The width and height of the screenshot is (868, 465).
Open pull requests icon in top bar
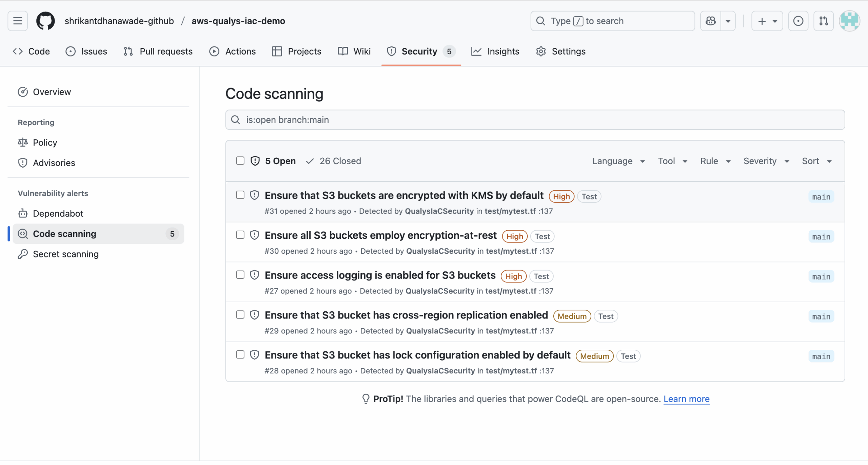[824, 21]
